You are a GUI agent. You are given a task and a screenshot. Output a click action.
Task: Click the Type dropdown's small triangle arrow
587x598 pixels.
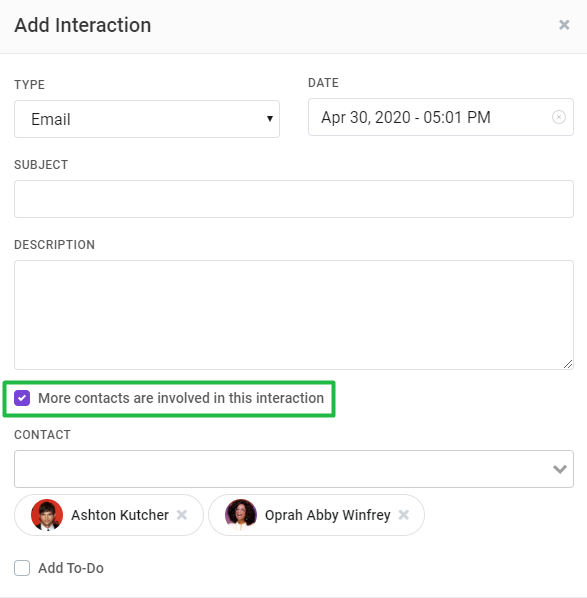pyautogui.click(x=270, y=119)
